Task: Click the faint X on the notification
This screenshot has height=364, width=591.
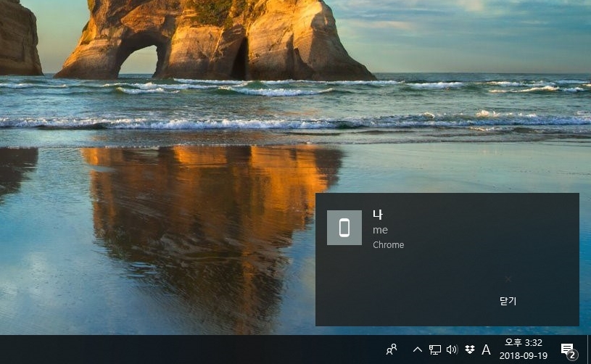Action: [x=508, y=279]
